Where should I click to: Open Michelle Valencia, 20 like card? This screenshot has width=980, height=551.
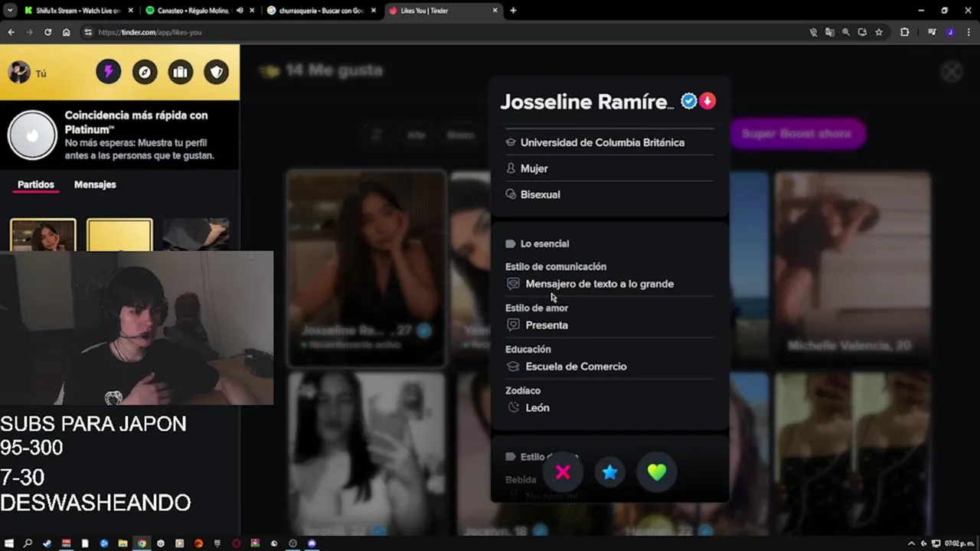click(852, 269)
